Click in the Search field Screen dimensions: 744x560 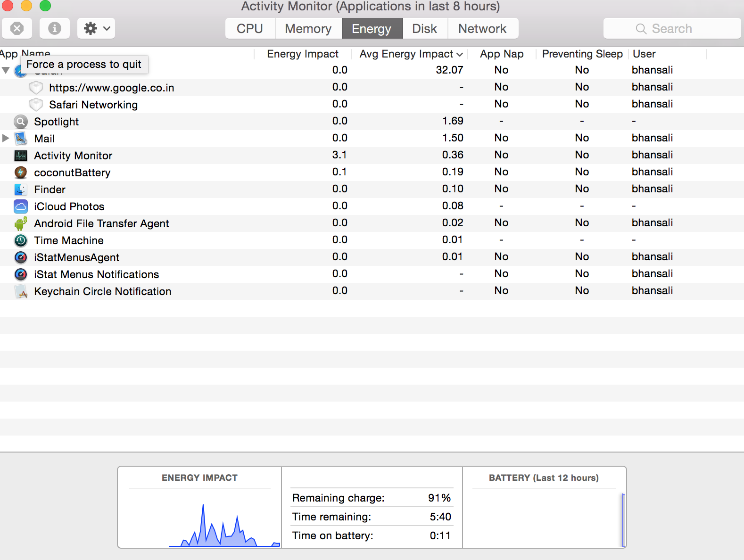click(672, 28)
